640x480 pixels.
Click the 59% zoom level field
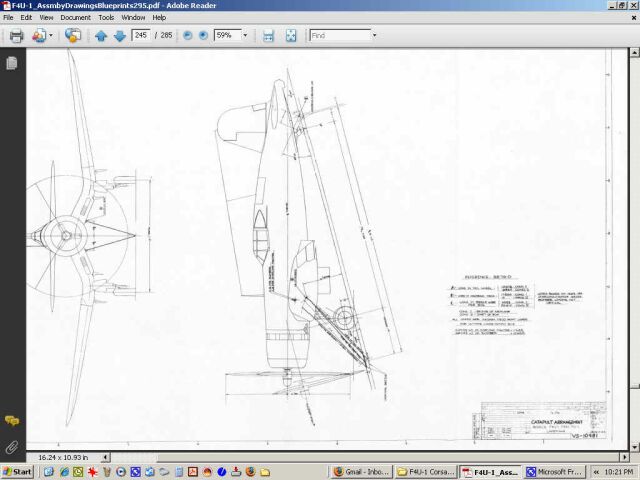tap(228, 36)
